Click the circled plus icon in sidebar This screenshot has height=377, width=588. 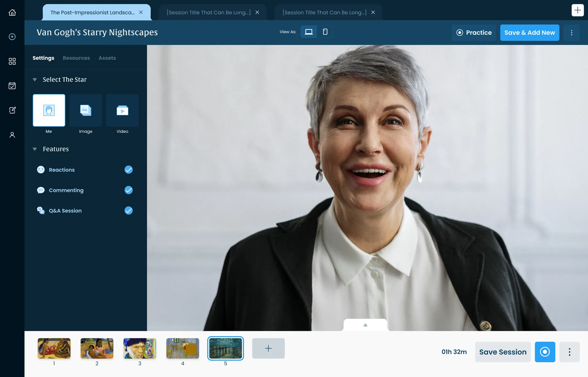12,37
